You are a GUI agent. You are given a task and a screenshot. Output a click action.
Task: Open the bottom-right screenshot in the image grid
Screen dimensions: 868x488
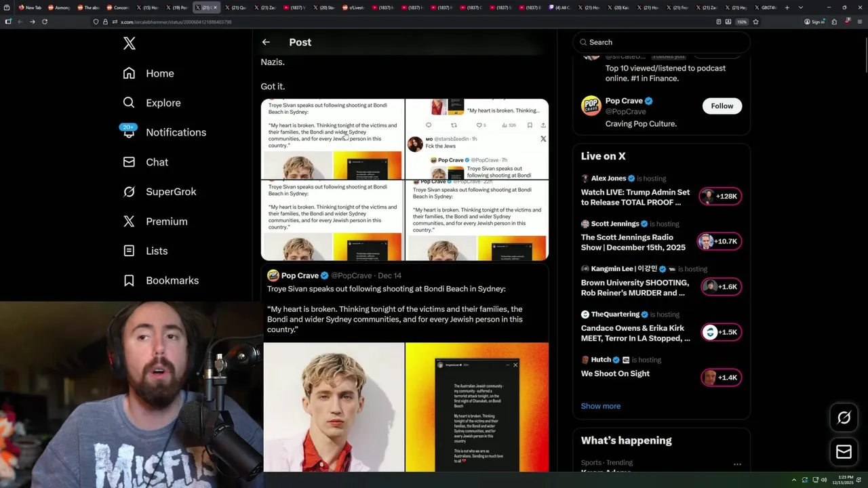coord(477,220)
